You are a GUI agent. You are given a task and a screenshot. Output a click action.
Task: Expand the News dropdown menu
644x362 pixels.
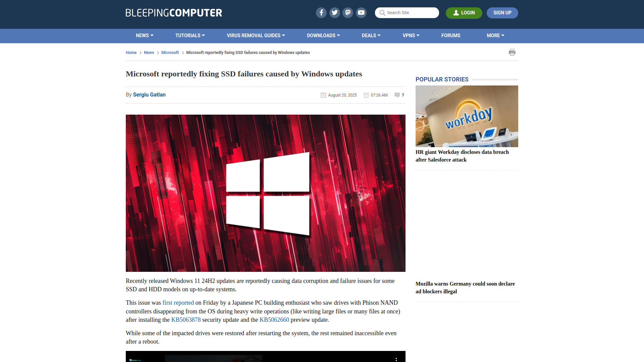pos(145,36)
